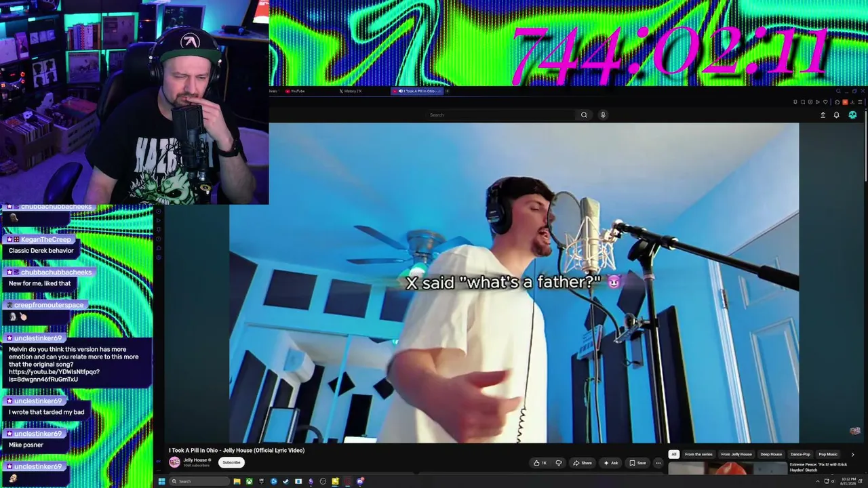Image resolution: width=868 pixels, height=488 pixels.
Task: Select the All filter chip
Action: (x=674, y=454)
